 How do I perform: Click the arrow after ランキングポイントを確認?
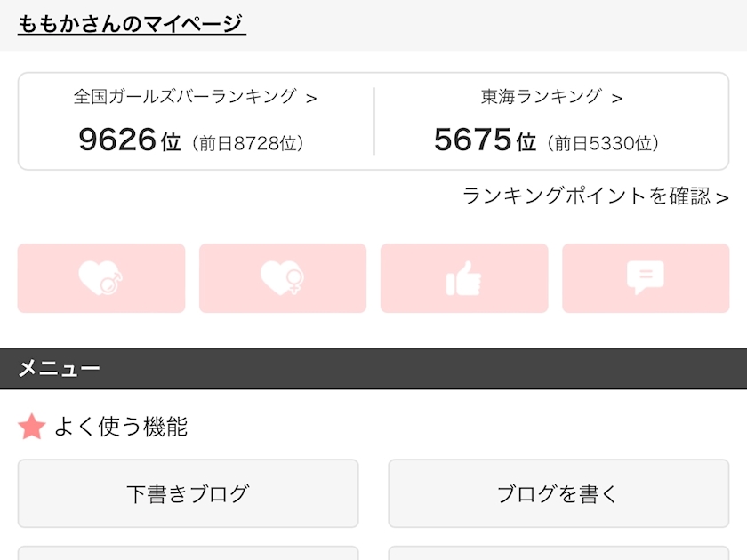click(x=722, y=198)
